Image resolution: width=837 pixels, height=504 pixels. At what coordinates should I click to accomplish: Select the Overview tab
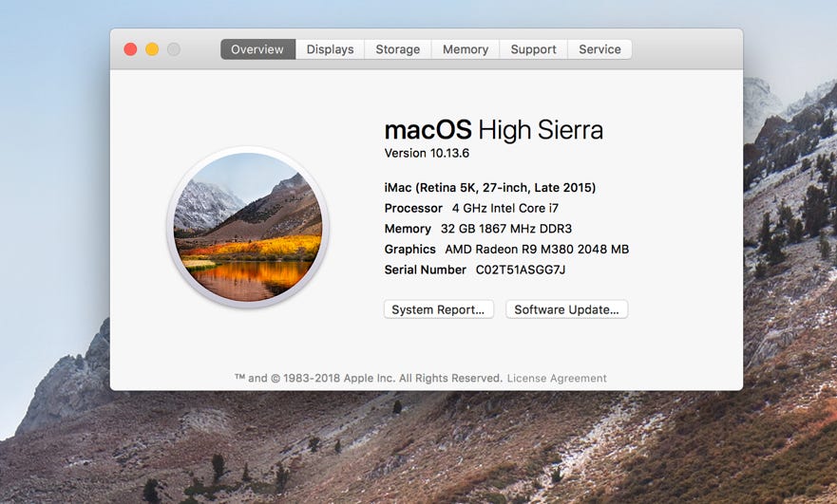point(257,49)
